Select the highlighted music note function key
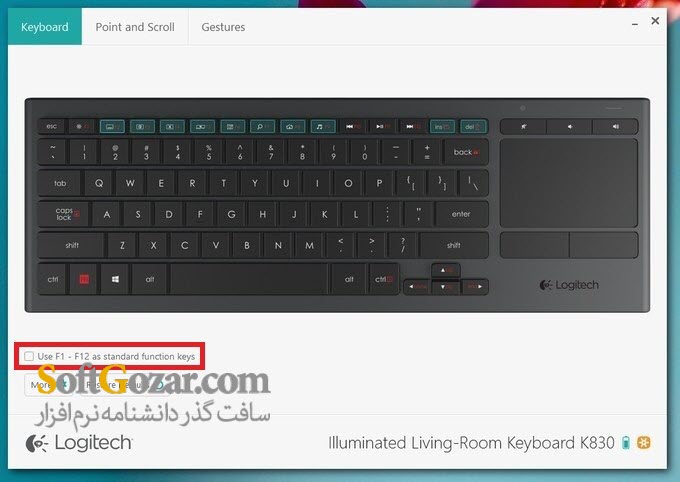680x482 pixels. click(323, 127)
